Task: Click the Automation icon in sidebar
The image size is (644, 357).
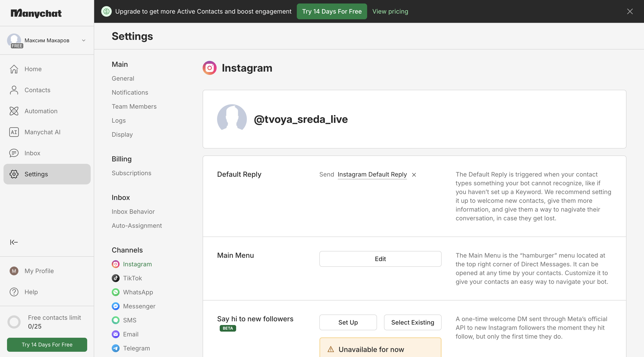Action: [14, 111]
